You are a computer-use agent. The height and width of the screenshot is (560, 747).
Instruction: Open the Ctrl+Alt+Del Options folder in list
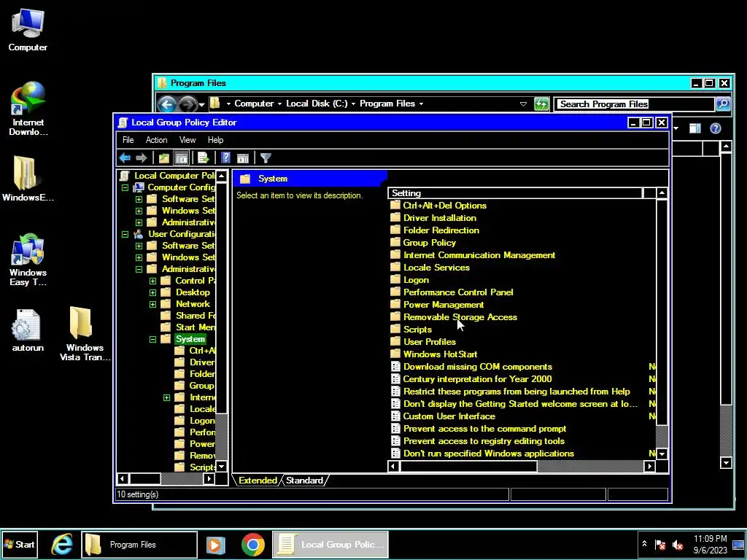[x=444, y=205]
